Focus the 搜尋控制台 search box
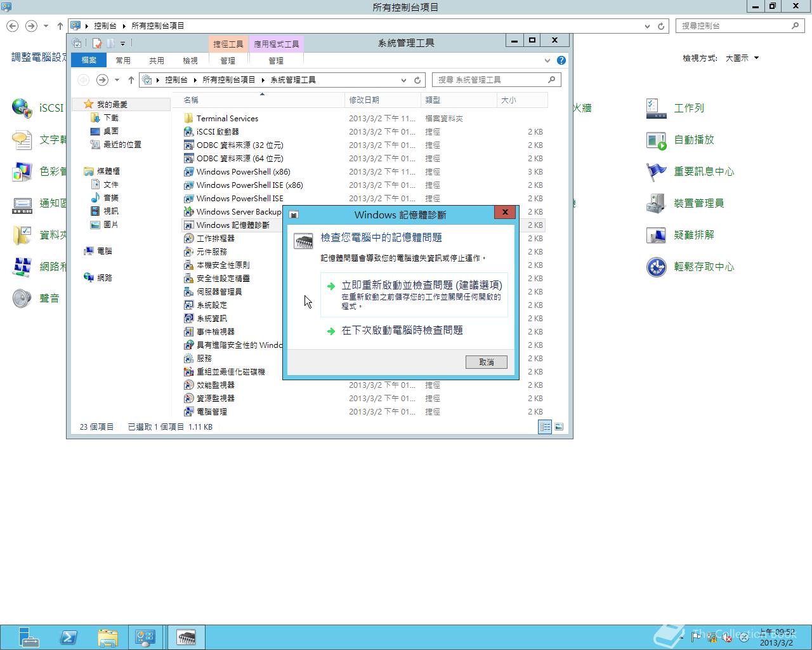Screen dimensions: 812x650 pyautogui.click(x=740, y=26)
